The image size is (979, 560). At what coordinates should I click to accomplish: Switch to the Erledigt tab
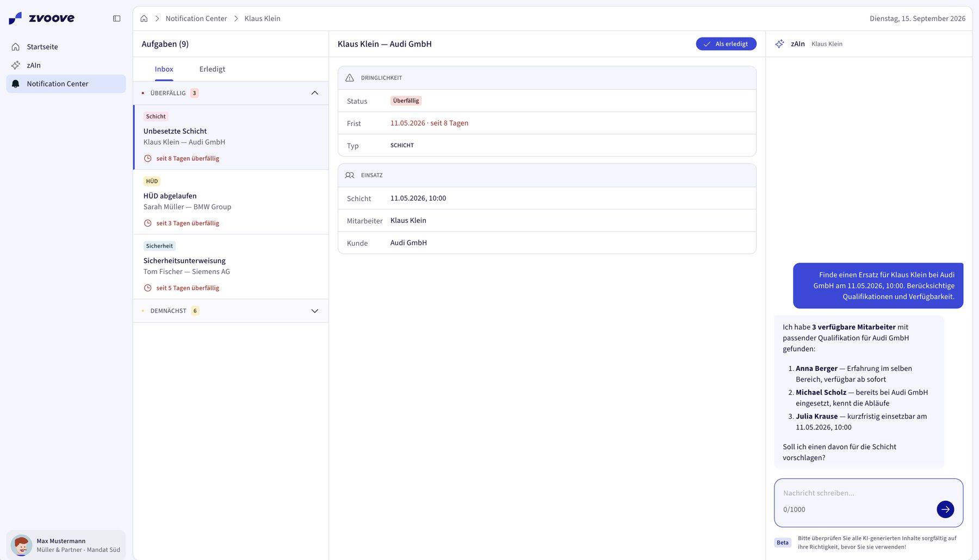pyautogui.click(x=212, y=69)
